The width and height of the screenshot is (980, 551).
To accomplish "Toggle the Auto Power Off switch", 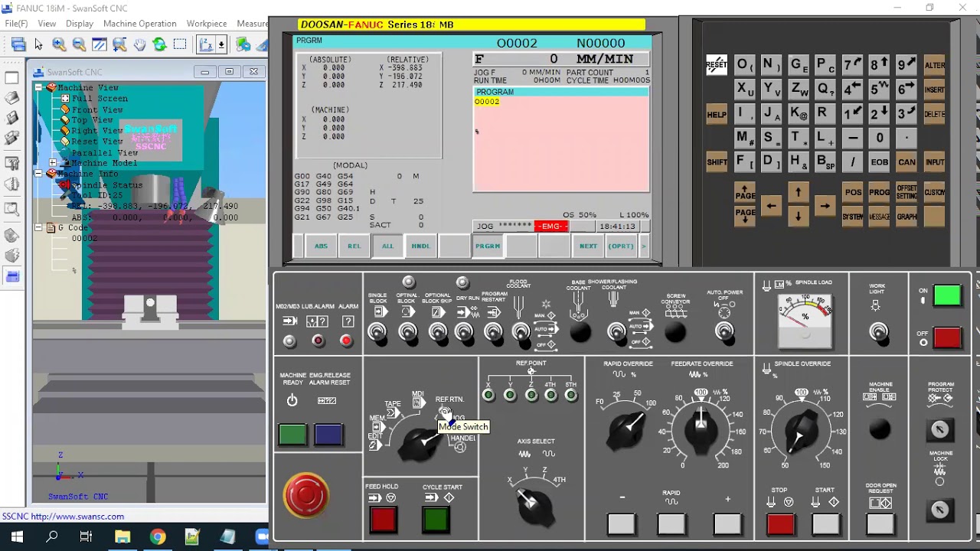I will pyautogui.click(x=724, y=332).
